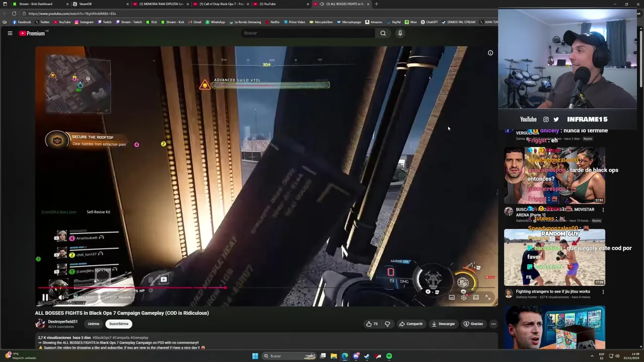Open Steam from the taskbar

point(367,356)
